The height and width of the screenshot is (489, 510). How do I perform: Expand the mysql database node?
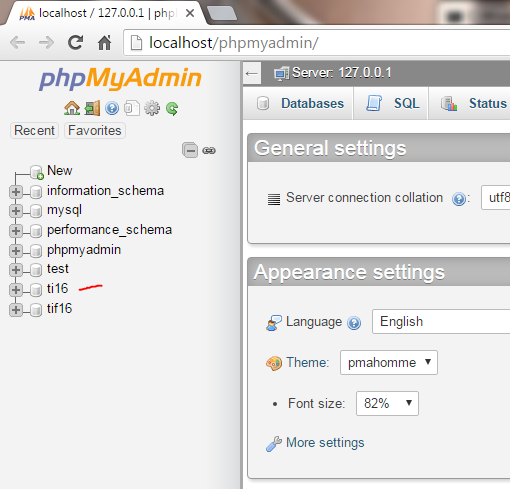(x=16, y=211)
